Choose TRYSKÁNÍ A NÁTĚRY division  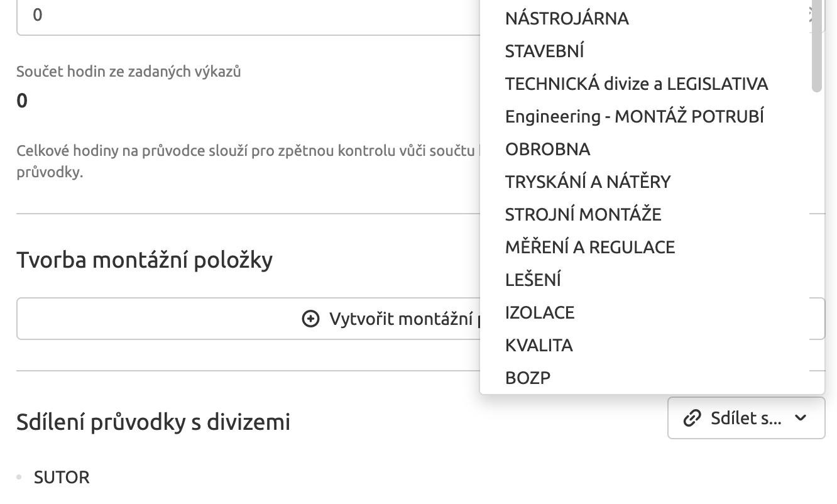click(x=588, y=181)
